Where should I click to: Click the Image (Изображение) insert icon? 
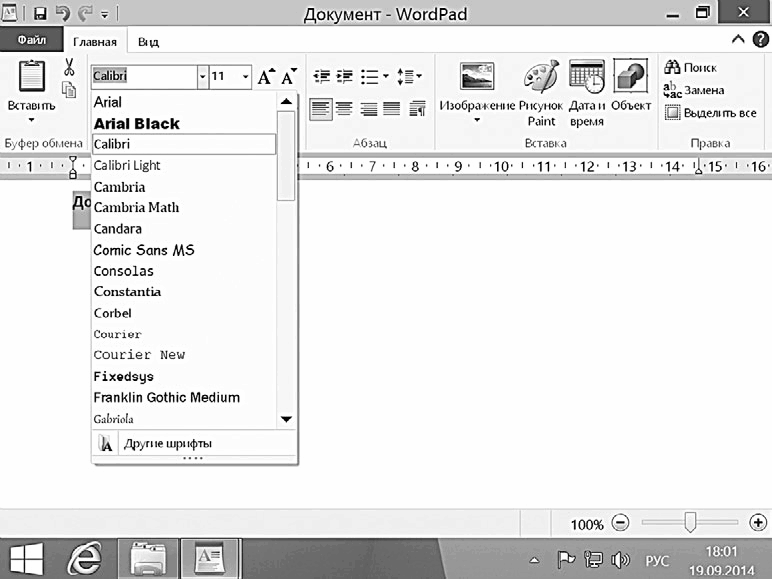[476, 78]
